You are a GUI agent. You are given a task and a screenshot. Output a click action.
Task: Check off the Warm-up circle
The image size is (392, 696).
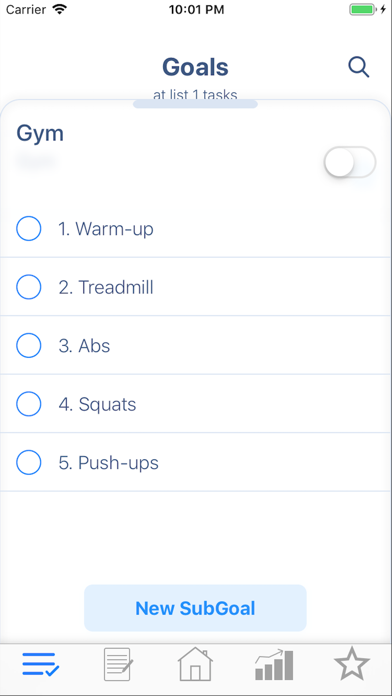pyautogui.click(x=29, y=229)
